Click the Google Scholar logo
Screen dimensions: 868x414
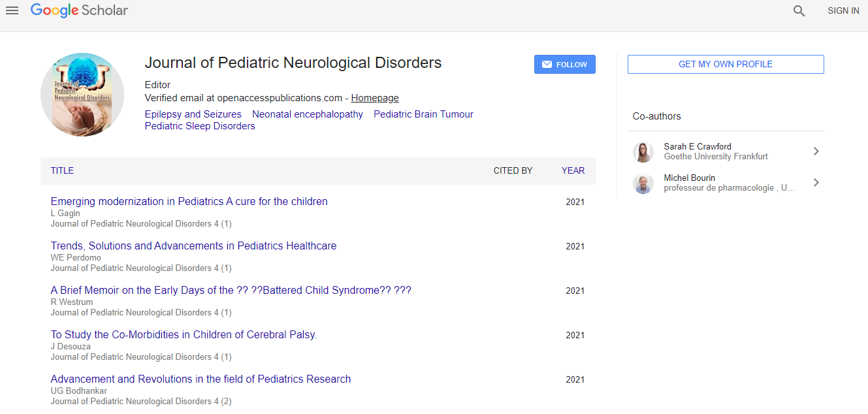point(79,10)
